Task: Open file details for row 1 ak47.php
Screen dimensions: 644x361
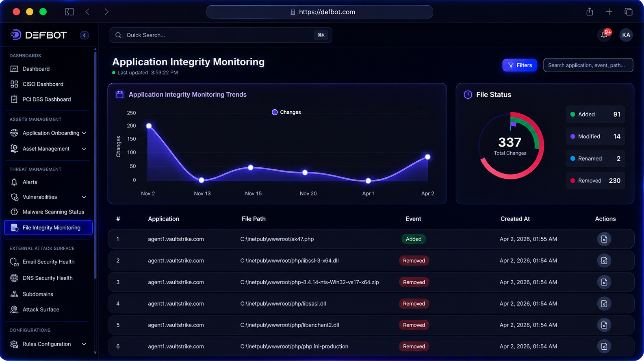Action: click(604, 239)
